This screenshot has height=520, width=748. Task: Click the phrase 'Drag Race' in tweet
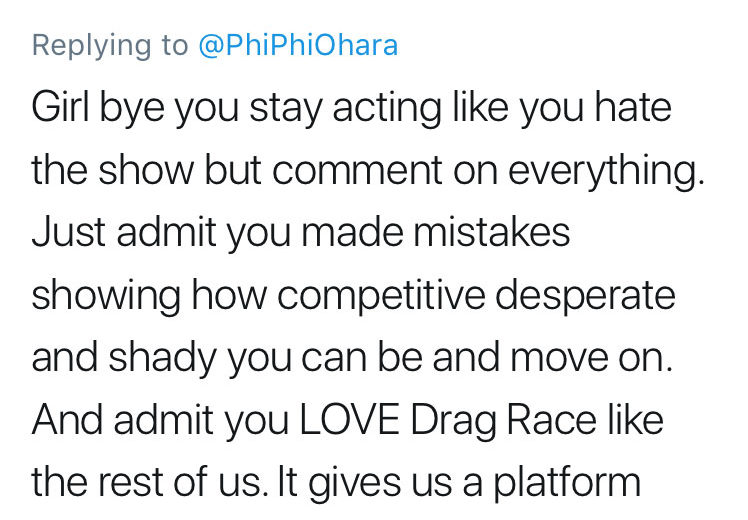(503, 422)
